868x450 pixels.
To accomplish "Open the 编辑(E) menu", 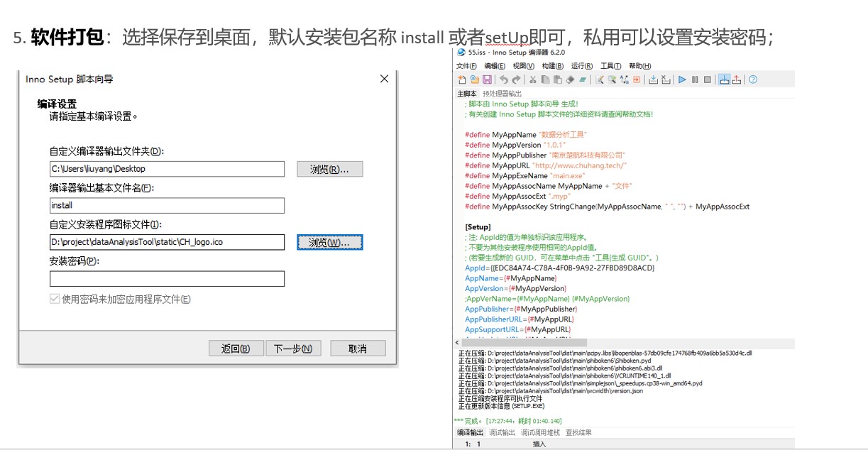I will [495, 66].
